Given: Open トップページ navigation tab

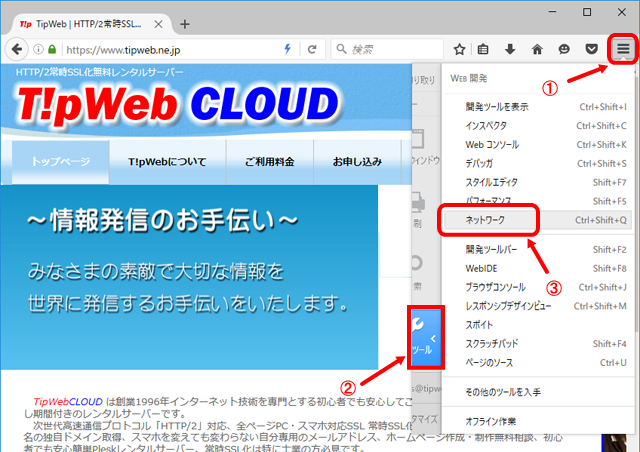Looking at the screenshot, I should 60,162.
